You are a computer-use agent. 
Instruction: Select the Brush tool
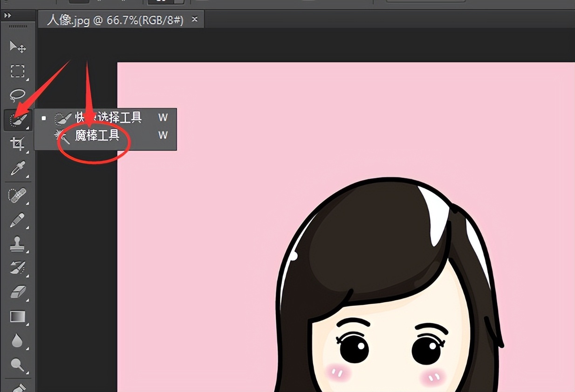(18, 219)
